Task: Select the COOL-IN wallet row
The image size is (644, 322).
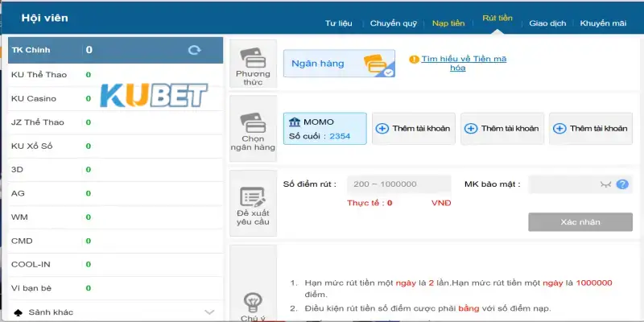Action: click(x=115, y=265)
